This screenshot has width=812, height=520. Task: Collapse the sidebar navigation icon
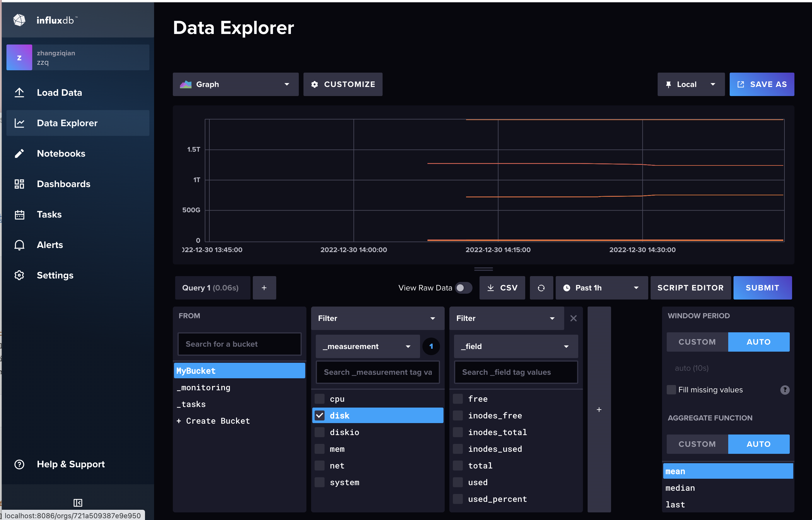pyautogui.click(x=78, y=502)
